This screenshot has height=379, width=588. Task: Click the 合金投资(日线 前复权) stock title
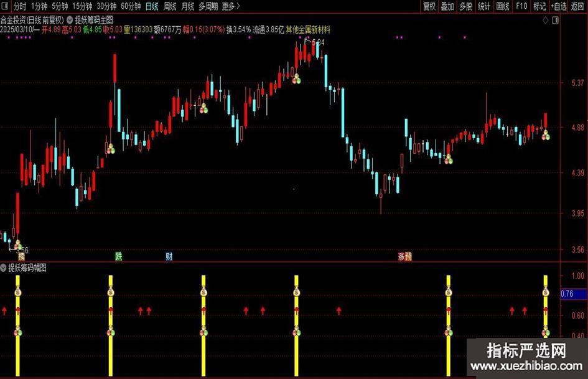click(x=32, y=20)
